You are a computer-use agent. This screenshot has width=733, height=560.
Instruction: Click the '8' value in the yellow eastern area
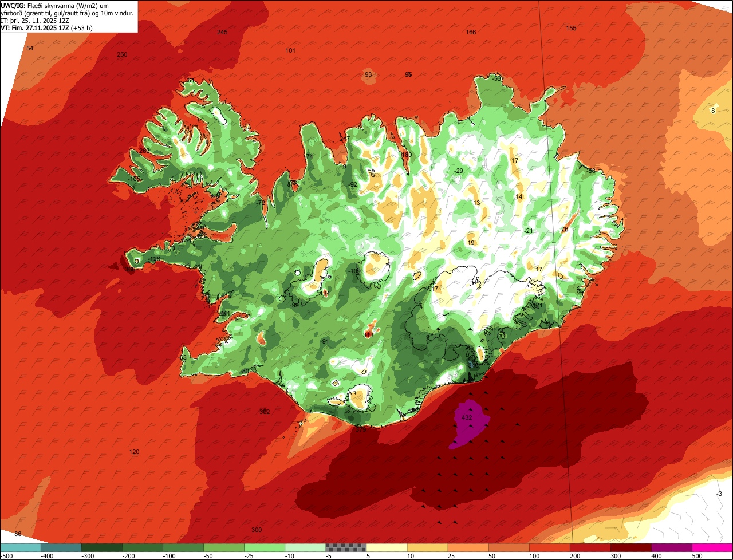713,111
